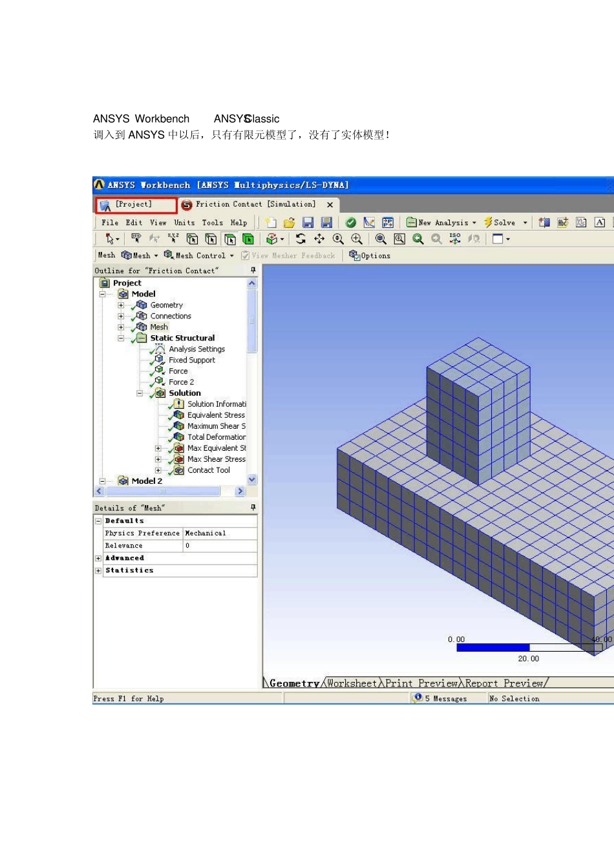Viewport: 614px width, 868px height.
Task: Pin the Outline panel
Action: (253, 271)
